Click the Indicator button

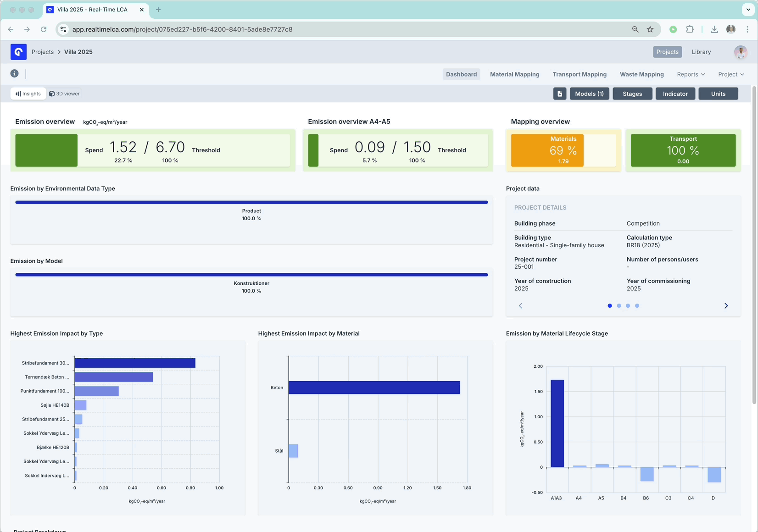point(675,94)
